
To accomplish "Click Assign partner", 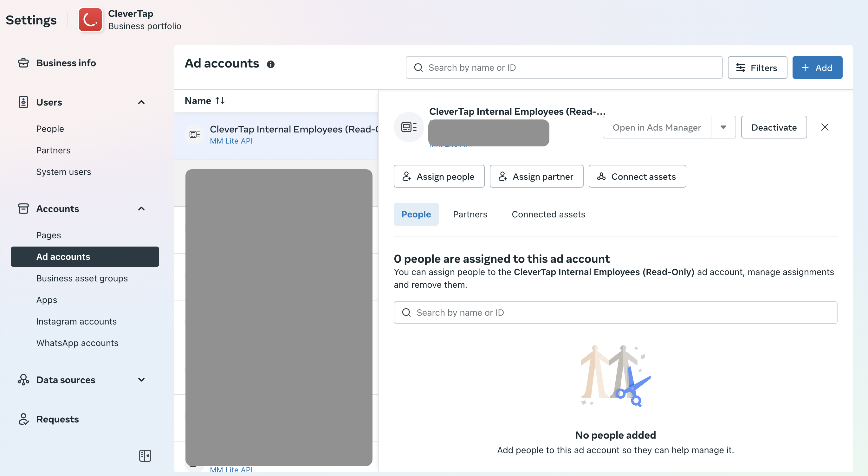I will pyautogui.click(x=536, y=176).
